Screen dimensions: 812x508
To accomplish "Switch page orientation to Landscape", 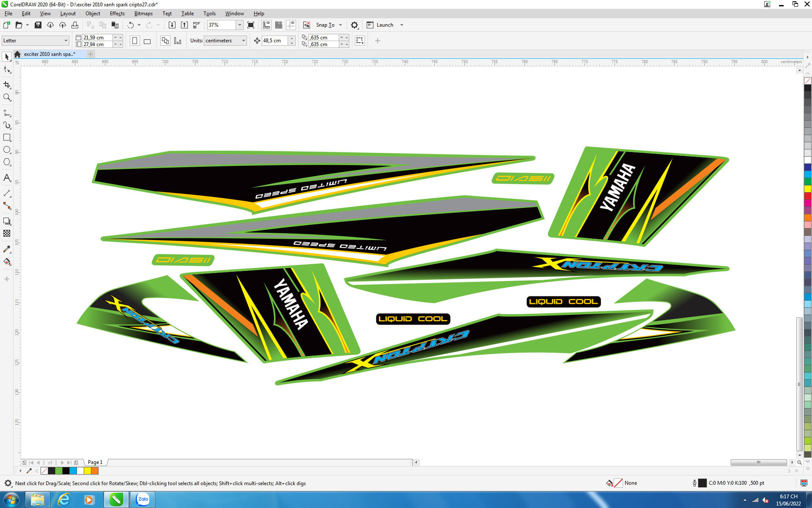I will point(147,41).
